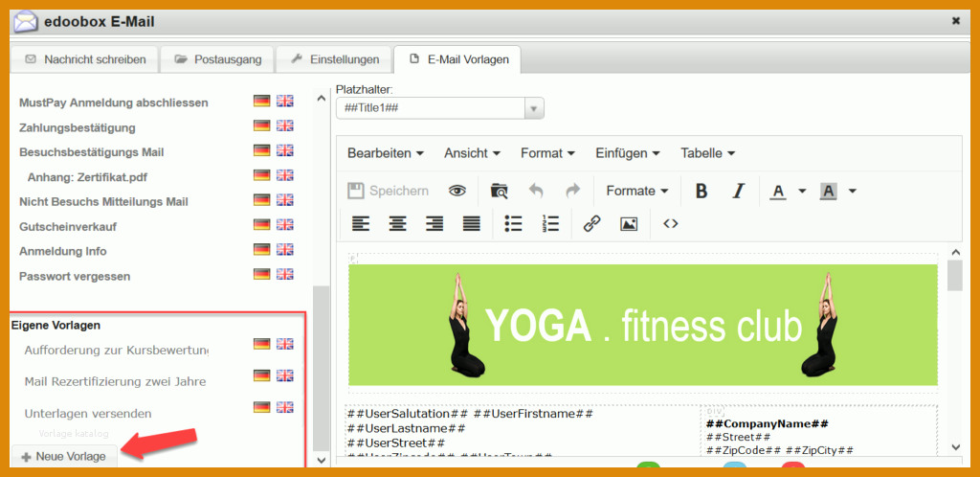980x477 pixels.
Task: Switch to Einstellungen tab
Action: tap(334, 59)
